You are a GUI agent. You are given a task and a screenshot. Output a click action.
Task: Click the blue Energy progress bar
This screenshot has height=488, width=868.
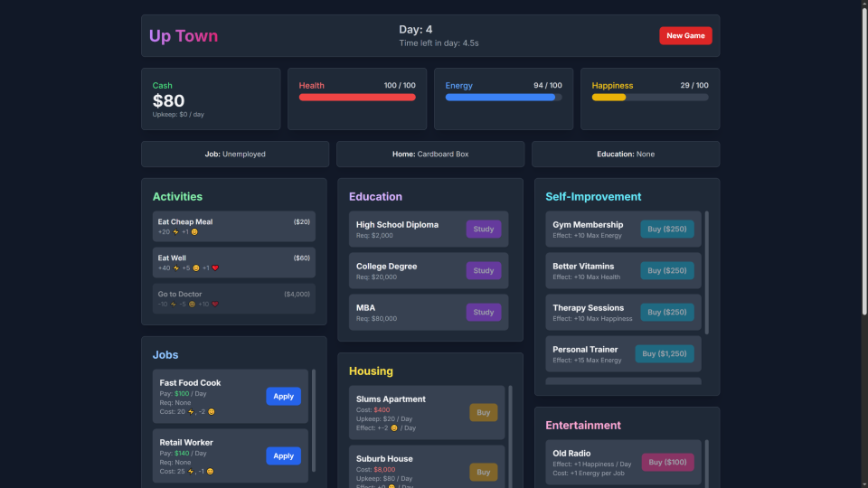(503, 98)
